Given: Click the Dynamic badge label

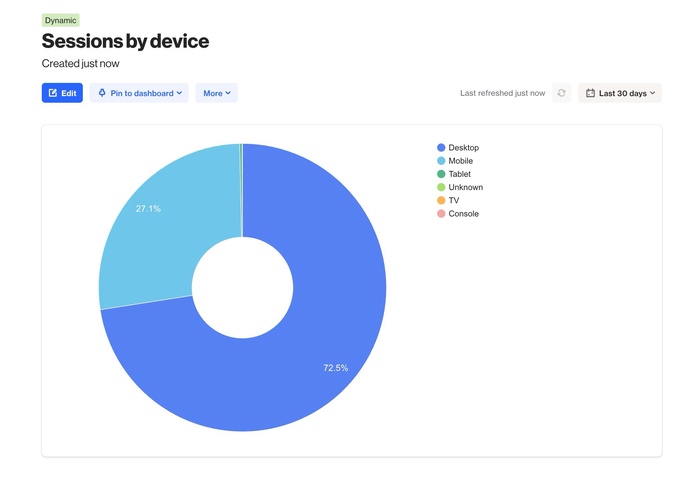Looking at the screenshot, I should (x=60, y=20).
